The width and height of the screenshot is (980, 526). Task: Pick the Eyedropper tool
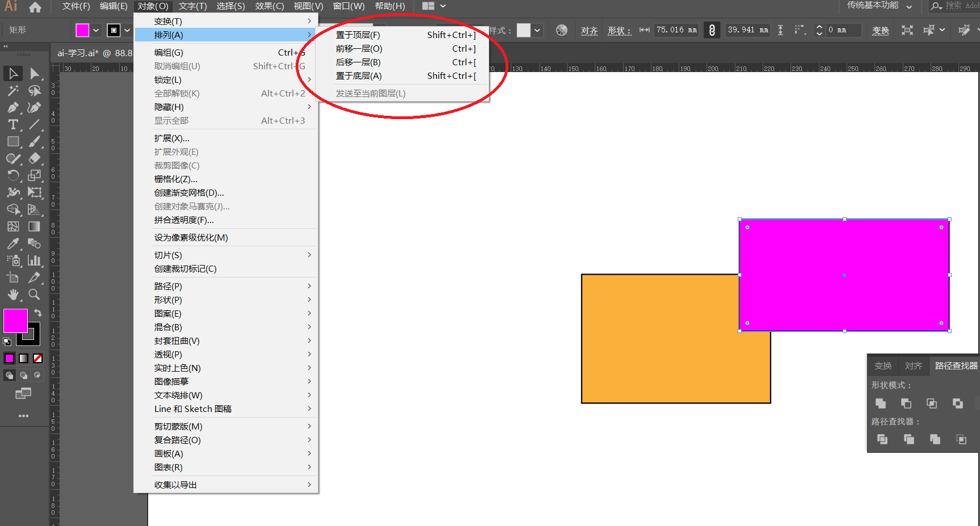click(13, 243)
